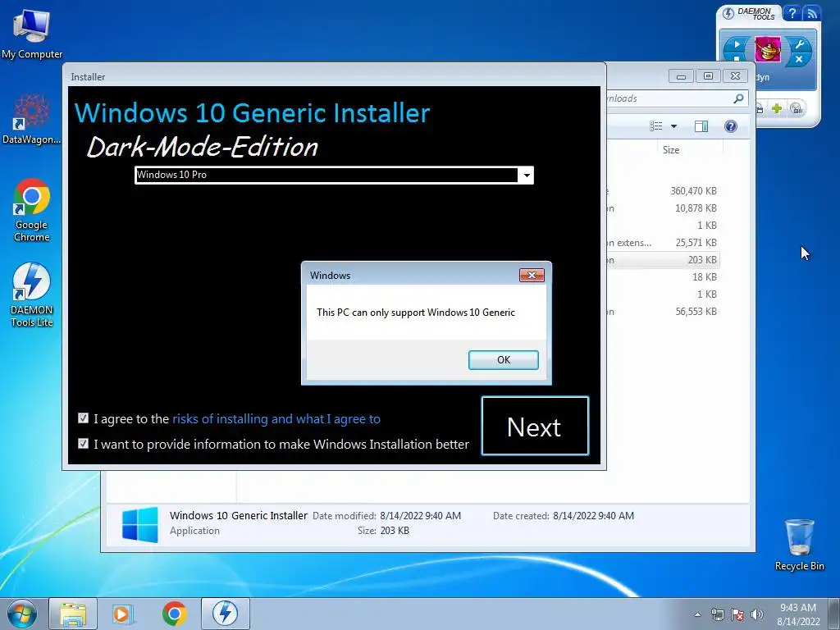Viewport: 840px width, 630px height.
Task: Open the taskbar clock showing 9:43 AM
Action: click(x=798, y=614)
